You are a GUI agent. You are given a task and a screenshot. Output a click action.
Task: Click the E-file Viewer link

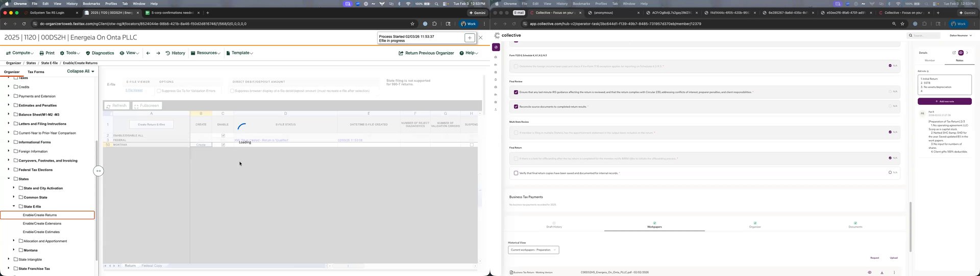pyautogui.click(x=134, y=90)
